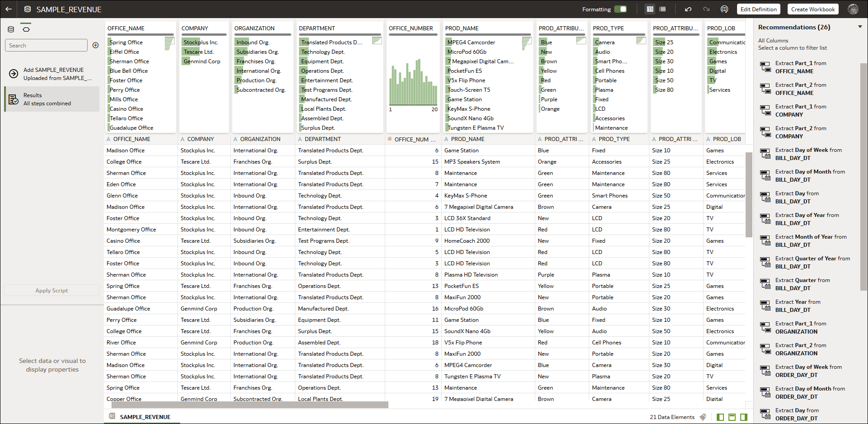Click the back arrow next to SAMPLE_REVENUE title
The height and width of the screenshot is (424, 868).
[x=9, y=9]
